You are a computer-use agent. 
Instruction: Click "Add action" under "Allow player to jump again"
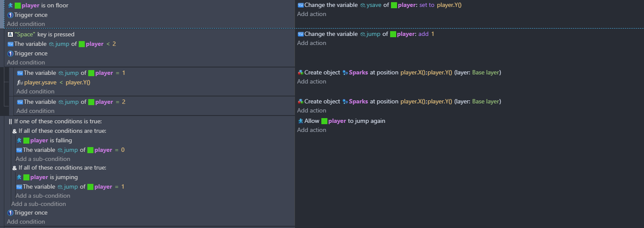tap(311, 130)
